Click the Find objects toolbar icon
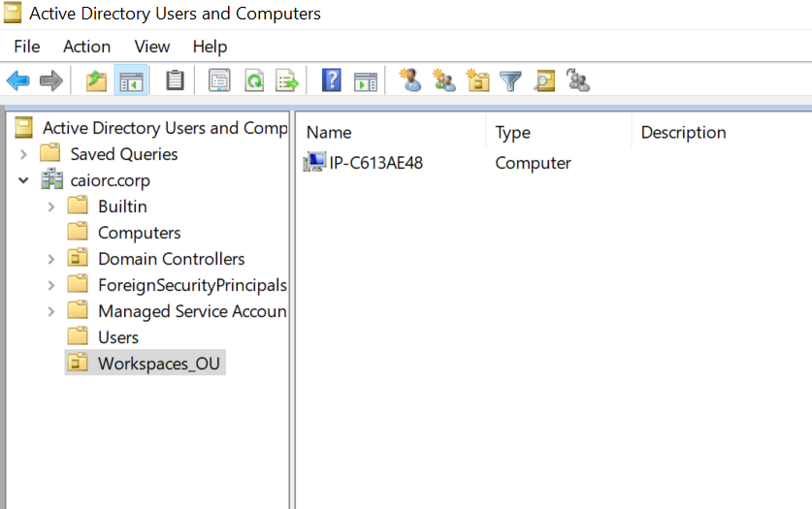Image resolution: width=812 pixels, height=509 pixels. (544, 80)
